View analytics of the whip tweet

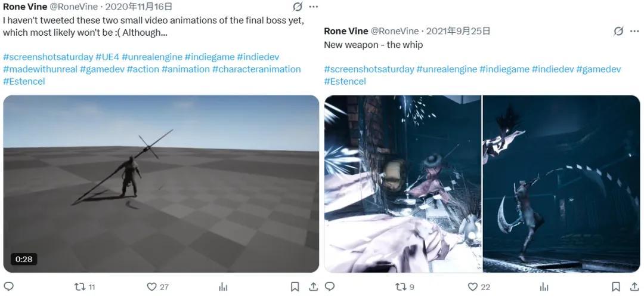click(544, 287)
